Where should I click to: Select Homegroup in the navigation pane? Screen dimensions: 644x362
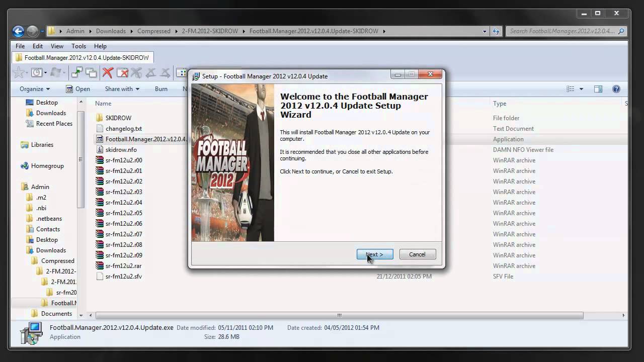point(47,166)
